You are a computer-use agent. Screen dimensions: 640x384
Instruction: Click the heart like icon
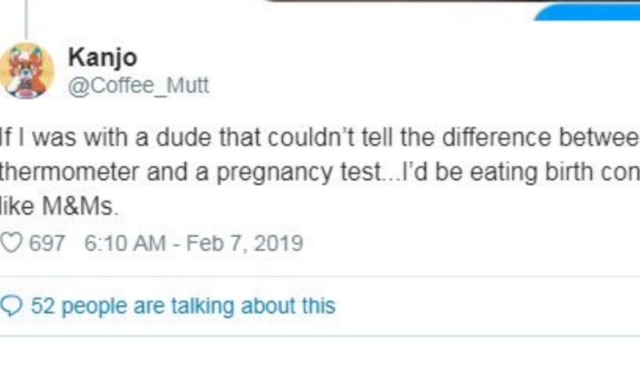pyautogui.click(x=11, y=243)
